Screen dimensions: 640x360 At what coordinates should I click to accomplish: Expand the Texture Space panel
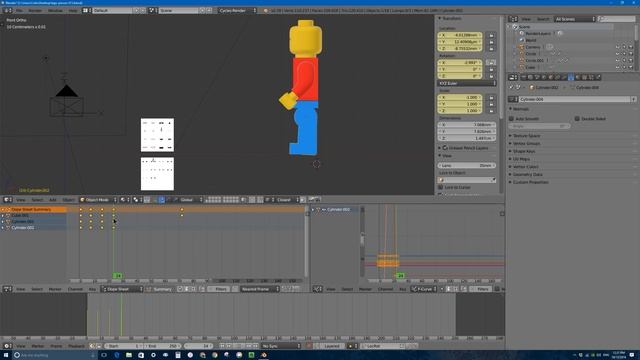[x=526, y=136]
